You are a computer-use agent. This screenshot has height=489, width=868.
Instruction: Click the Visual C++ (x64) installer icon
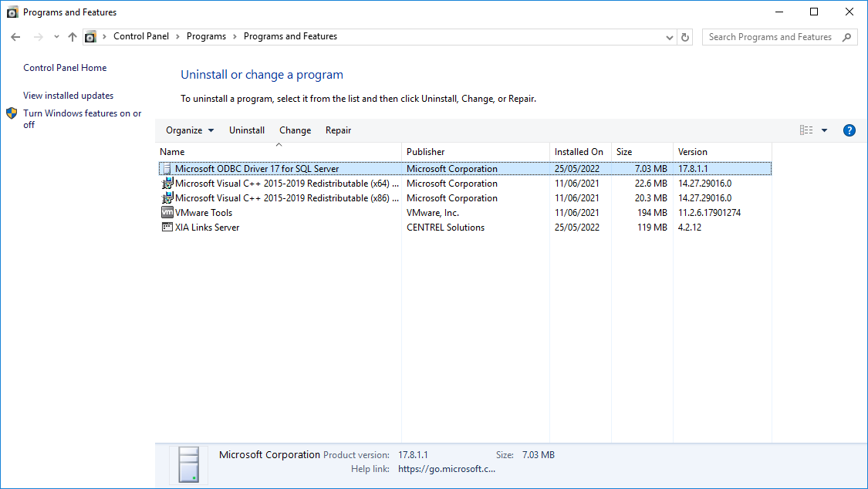(x=167, y=183)
